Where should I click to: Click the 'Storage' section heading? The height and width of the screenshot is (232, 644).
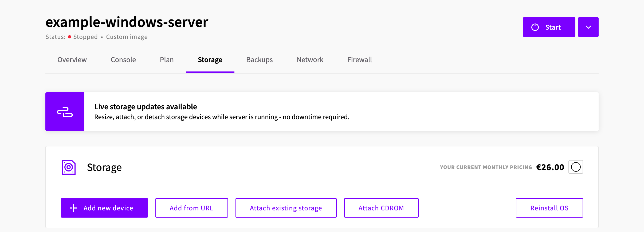(104, 167)
